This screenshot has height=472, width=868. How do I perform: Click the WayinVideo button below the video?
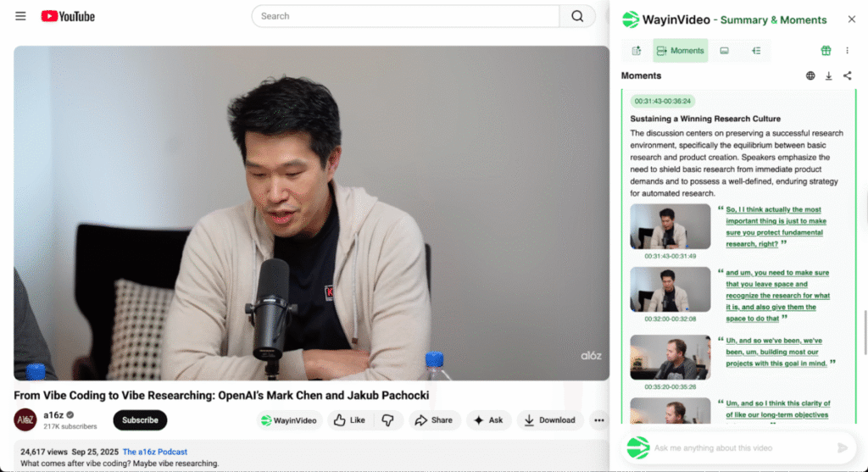tap(288, 420)
